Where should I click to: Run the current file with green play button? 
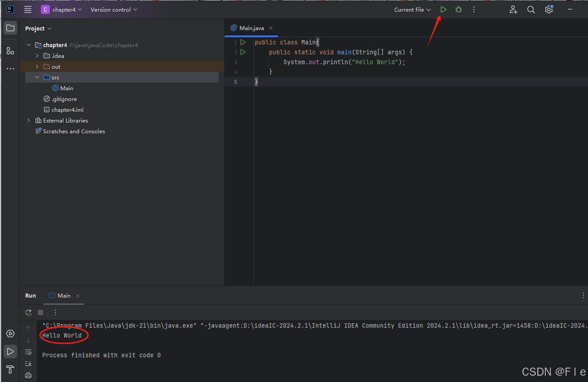[443, 9]
